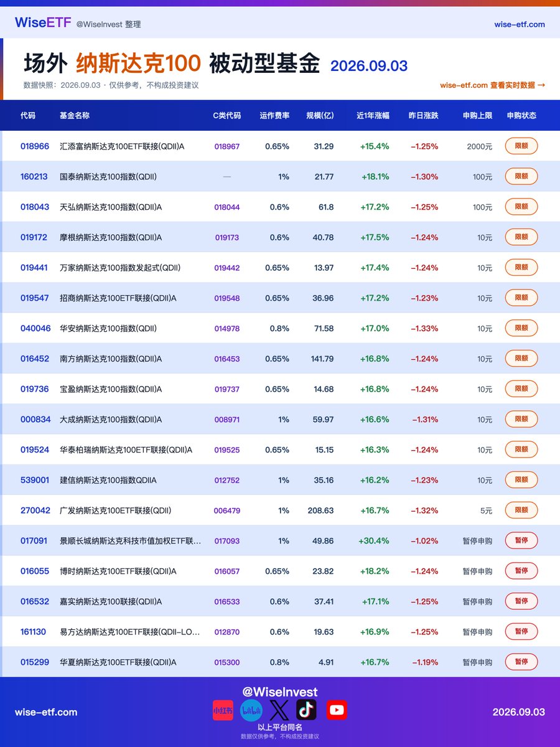Image resolution: width=560 pixels, height=747 pixels.
Task: Click 限额 button for fund 019524
Action: point(521,449)
